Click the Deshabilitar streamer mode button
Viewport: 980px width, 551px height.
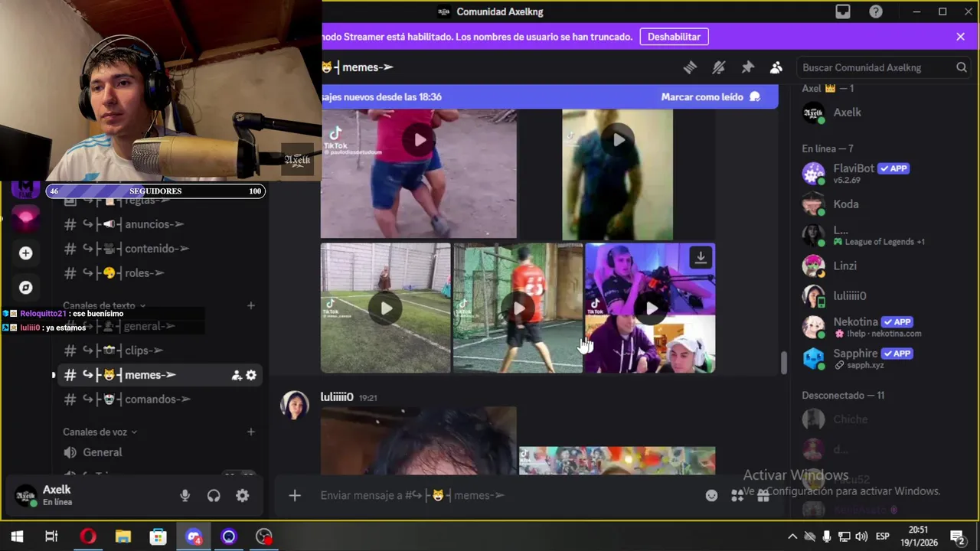pos(674,37)
